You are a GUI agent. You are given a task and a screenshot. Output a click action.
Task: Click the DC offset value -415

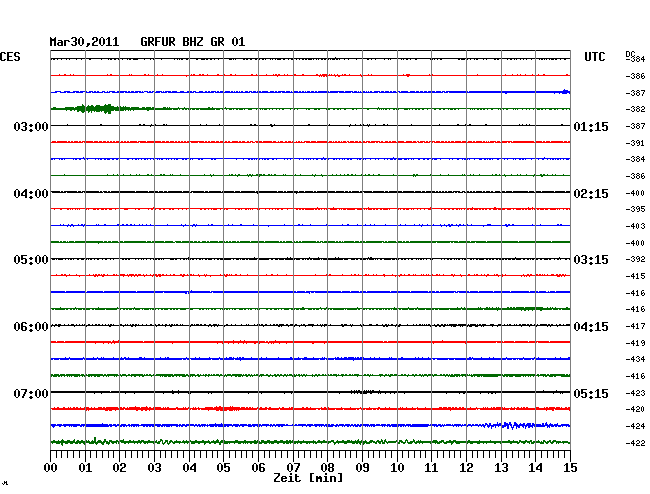635,276
